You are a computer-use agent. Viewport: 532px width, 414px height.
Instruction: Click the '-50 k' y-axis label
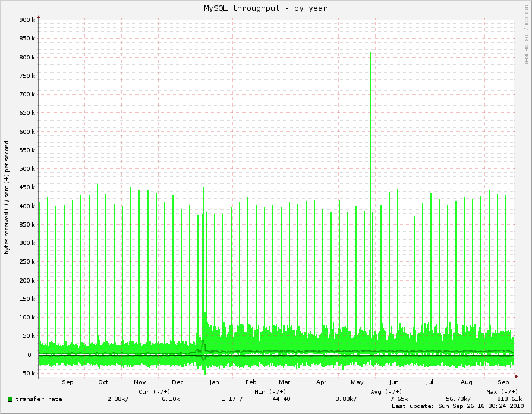(28, 374)
